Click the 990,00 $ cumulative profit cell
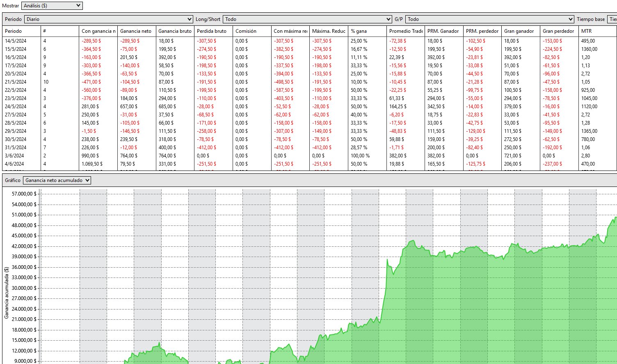The image size is (617, 364). [x=98, y=156]
